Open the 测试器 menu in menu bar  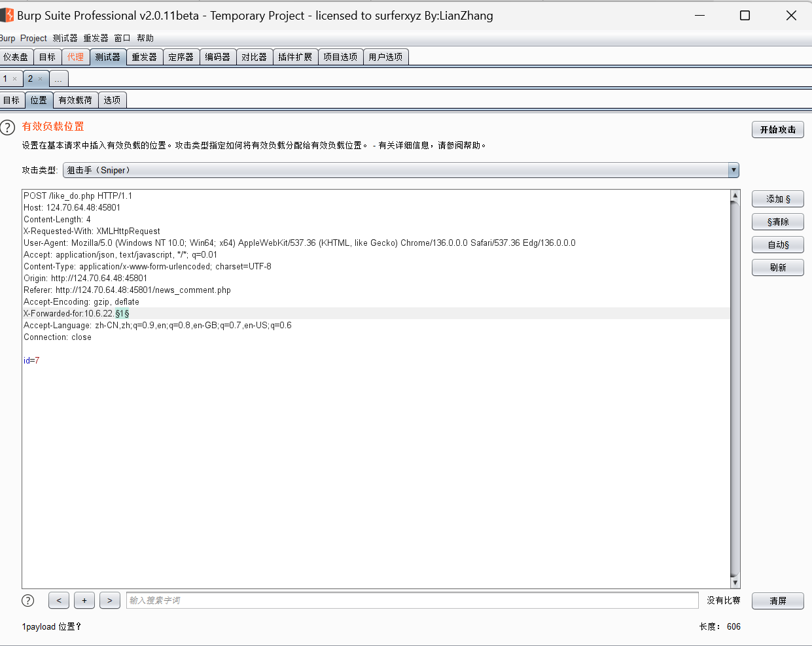tap(65, 38)
